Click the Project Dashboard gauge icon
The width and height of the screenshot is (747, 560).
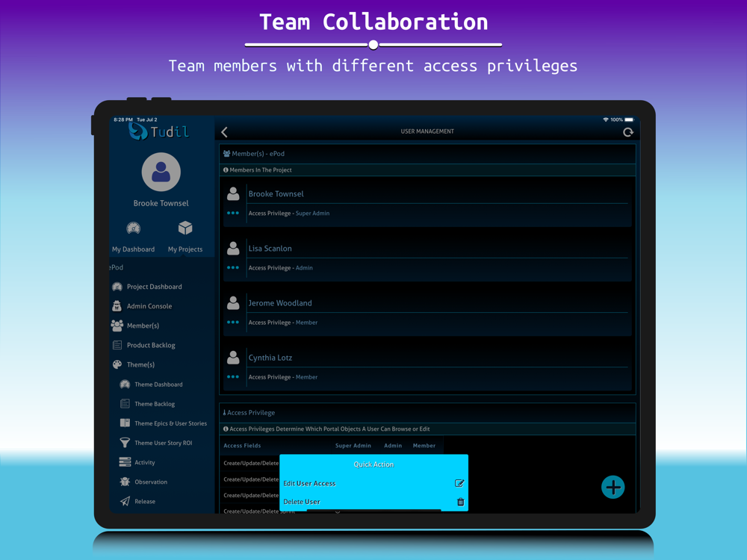[x=117, y=287]
